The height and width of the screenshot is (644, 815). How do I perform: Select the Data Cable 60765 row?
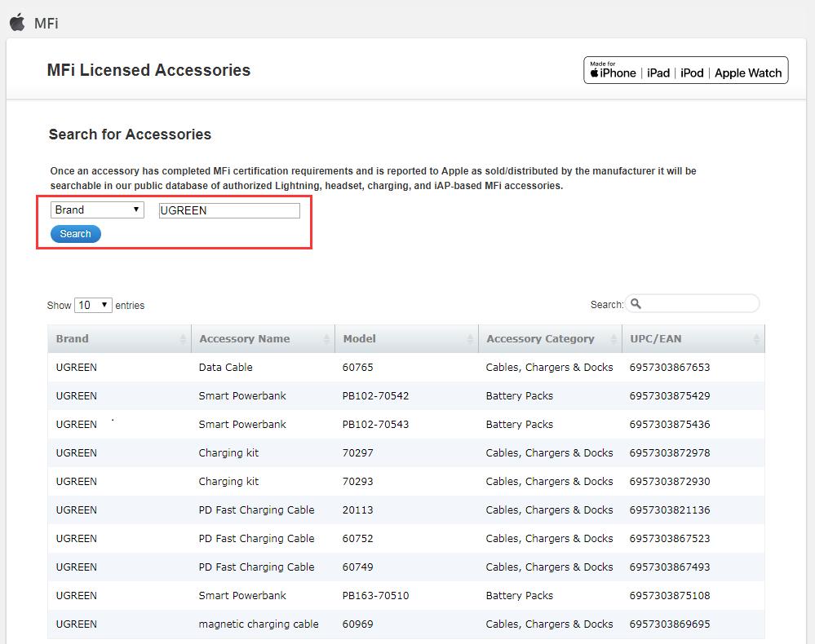pos(226,368)
